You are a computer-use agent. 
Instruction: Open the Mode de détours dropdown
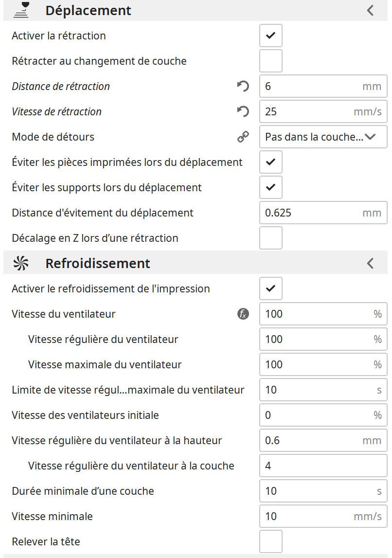pyautogui.click(x=323, y=137)
